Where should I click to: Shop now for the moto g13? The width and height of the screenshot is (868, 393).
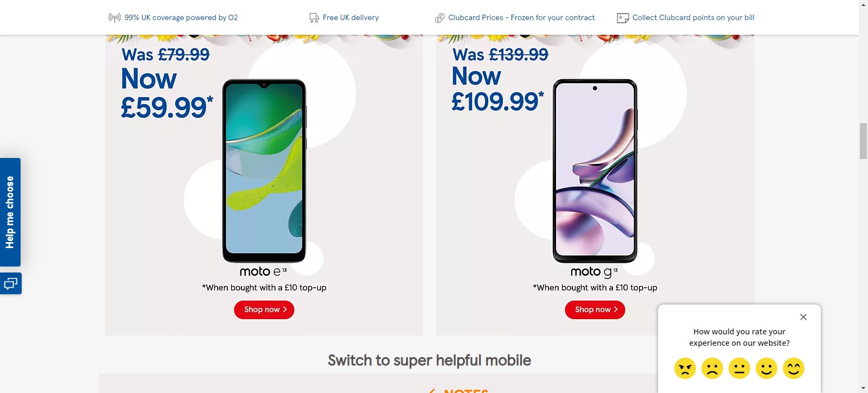595,309
